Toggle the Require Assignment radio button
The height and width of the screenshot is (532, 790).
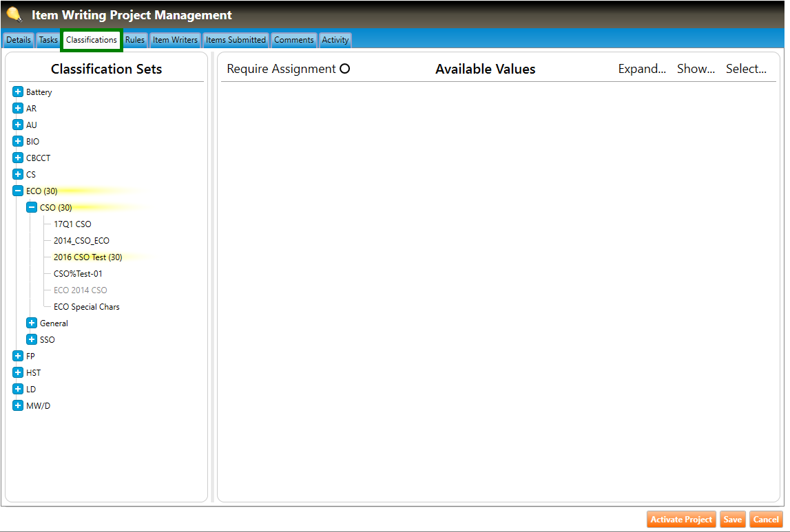click(x=345, y=69)
